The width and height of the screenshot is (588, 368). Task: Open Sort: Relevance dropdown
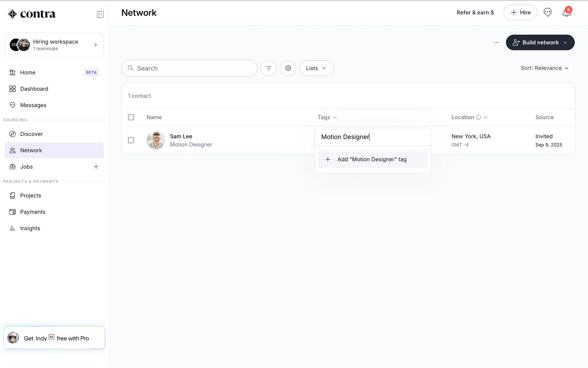click(x=545, y=68)
